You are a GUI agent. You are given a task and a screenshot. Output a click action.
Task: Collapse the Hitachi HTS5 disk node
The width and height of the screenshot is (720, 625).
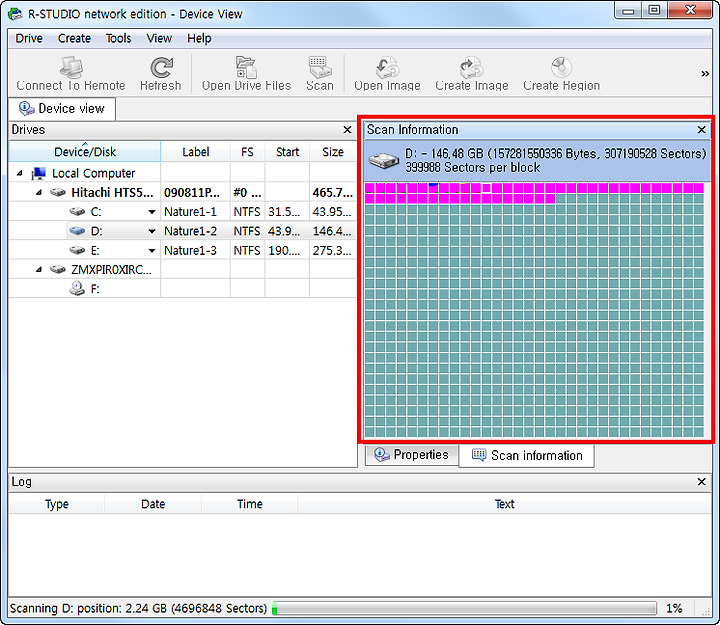39,192
